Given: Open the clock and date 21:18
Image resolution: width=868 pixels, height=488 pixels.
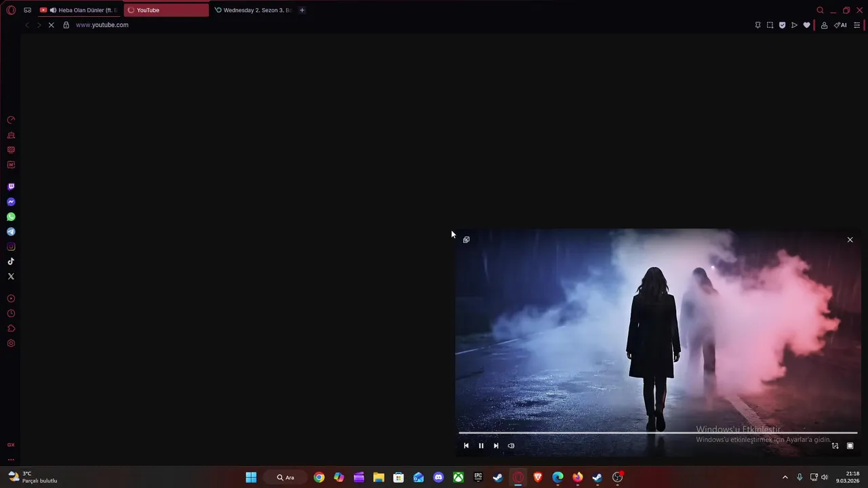Looking at the screenshot, I should click(848, 477).
